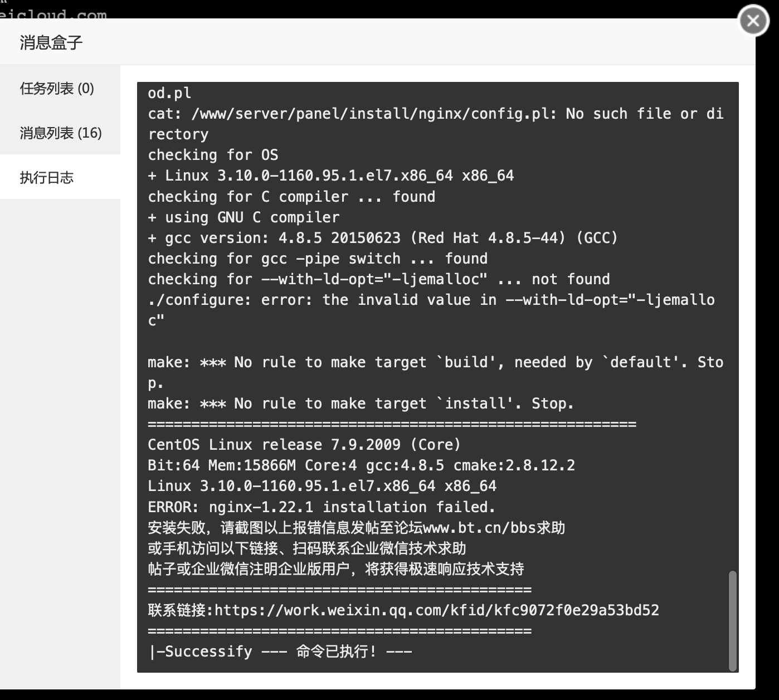Click the using GNU C compiler line
Viewport: 779px width, 700px height.
[x=244, y=217]
